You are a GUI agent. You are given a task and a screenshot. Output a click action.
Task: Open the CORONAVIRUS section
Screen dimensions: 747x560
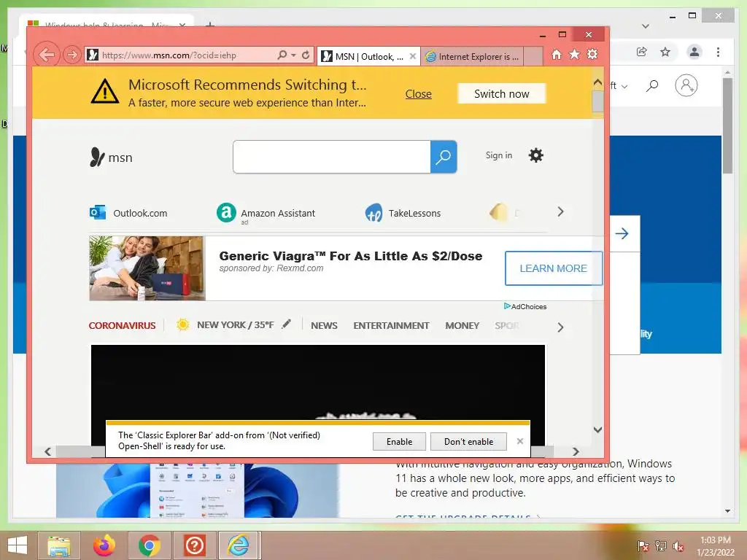click(122, 326)
